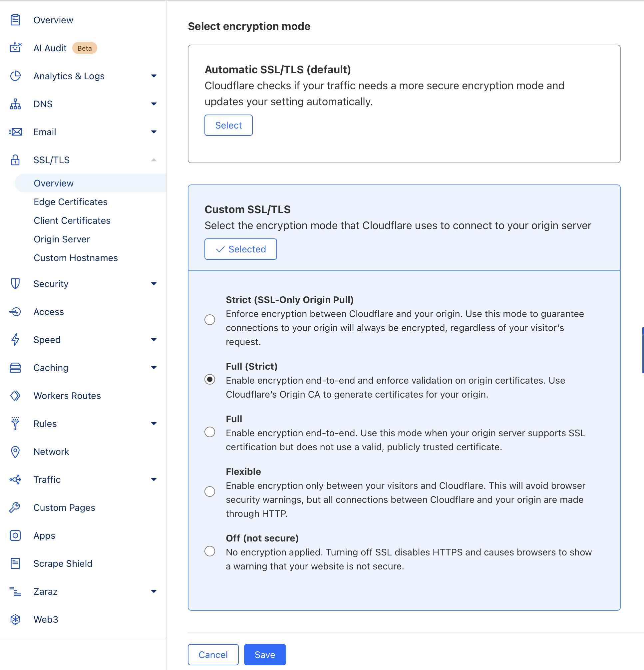Screen dimensions: 644x670
Task: Click the Save button
Action: tap(265, 655)
